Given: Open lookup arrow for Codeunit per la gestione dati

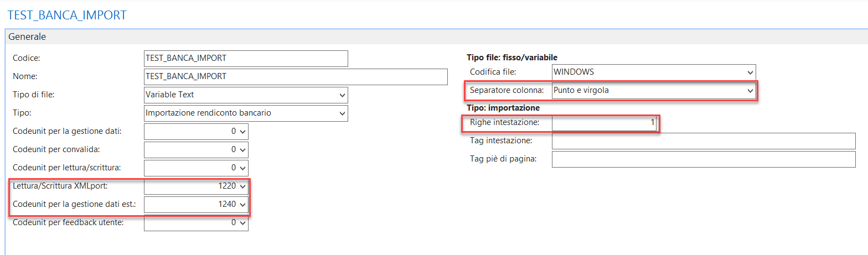Looking at the screenshot, I should (x=243, y=132).
